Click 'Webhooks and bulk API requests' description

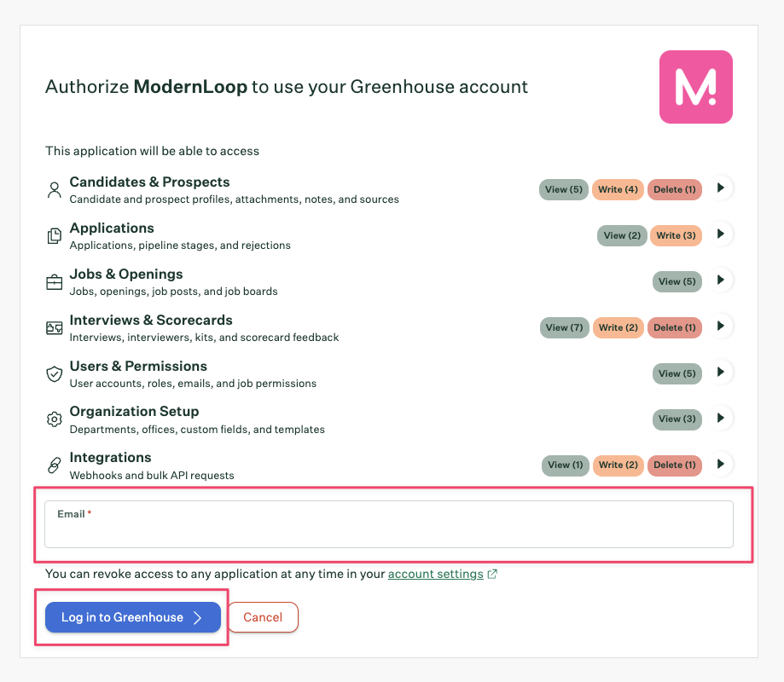pos(152,475)
